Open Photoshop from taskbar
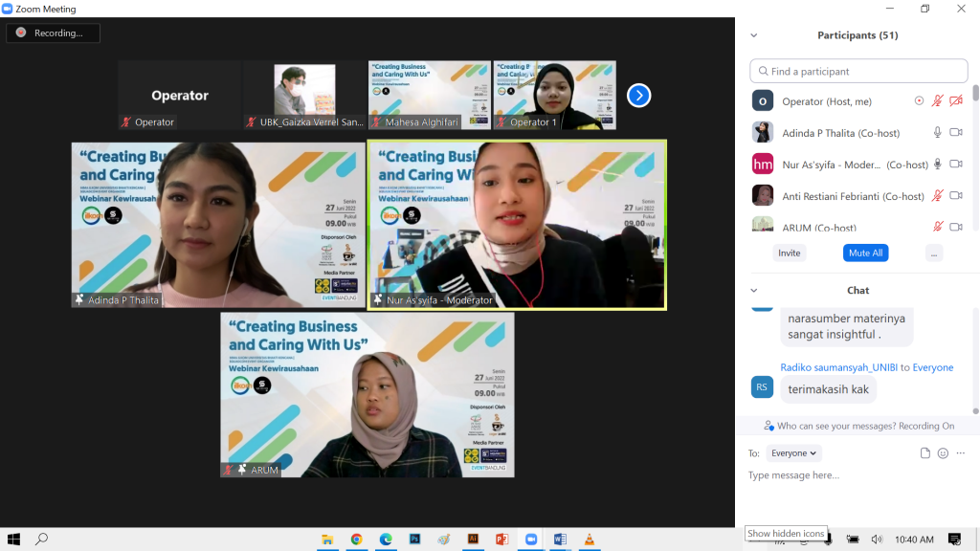980x551 pixels. pos(414,540)
